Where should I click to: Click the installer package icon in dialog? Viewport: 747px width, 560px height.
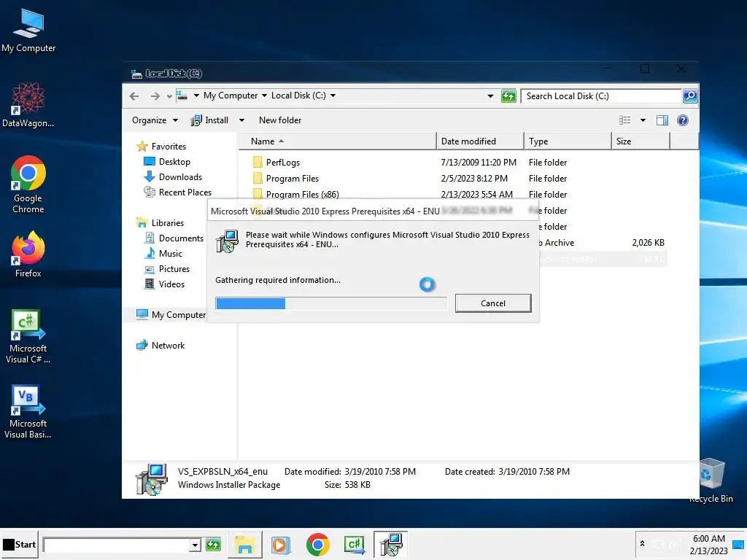(228, 241)
